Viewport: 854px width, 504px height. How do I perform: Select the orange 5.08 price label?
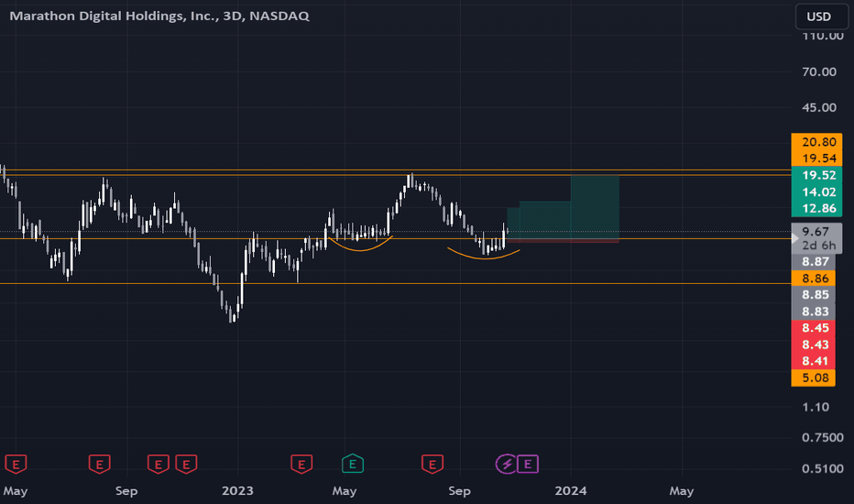[813, 378]
